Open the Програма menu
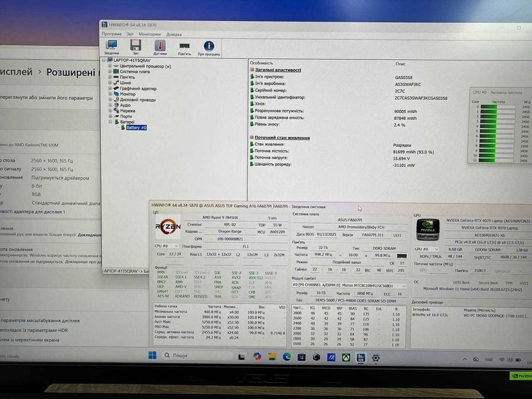This screenshot has height=399, width=532. point(112,34)
